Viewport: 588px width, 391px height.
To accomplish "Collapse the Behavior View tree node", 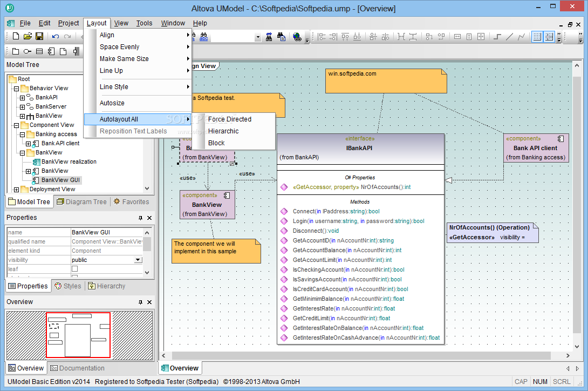I will click(17, 89).
